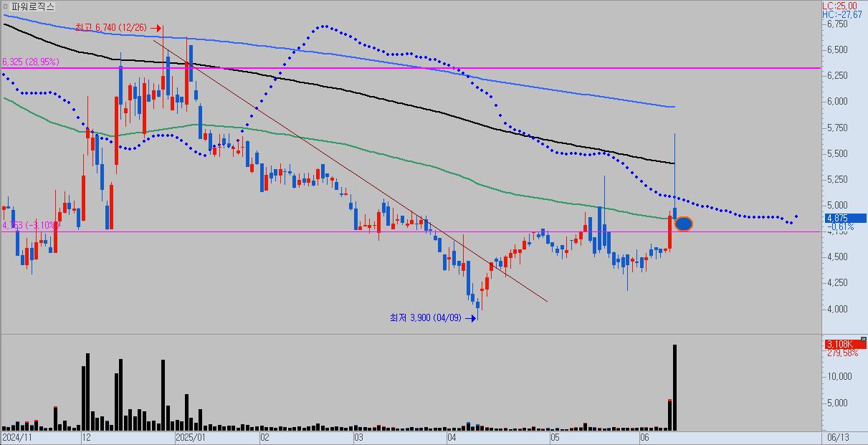Click the 4,500 price axis label
868x445 pixels.
click(x=837, y=257)
